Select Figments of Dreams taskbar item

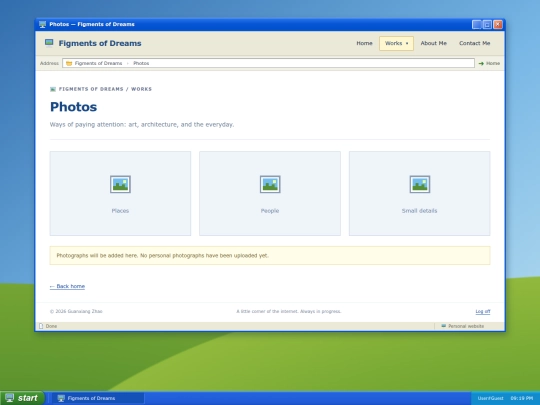(98, 398)
